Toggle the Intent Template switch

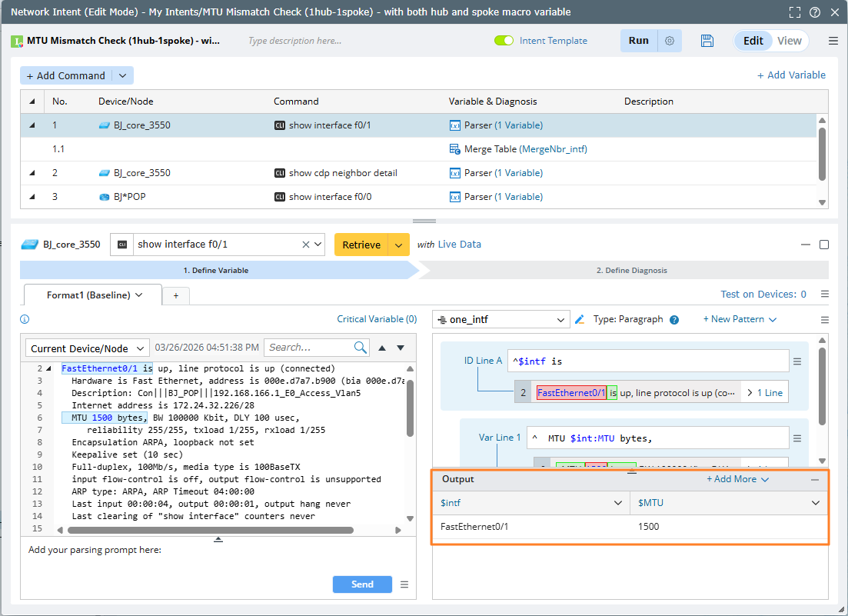pos(504,41)
